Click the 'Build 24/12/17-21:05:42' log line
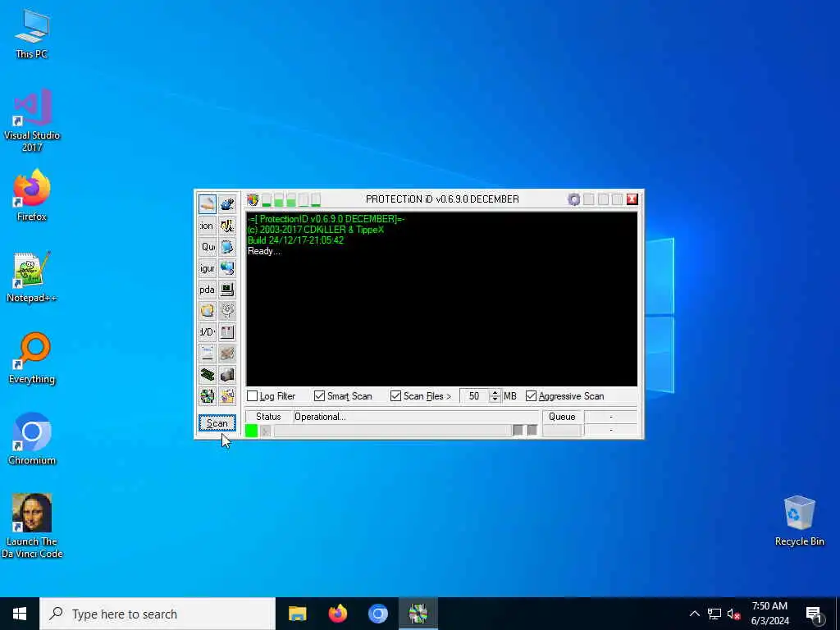The image size is (840, 630). coord(295,240)
